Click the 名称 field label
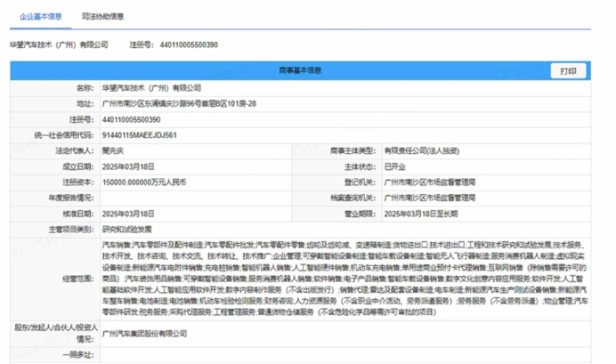Screen dimensions: 616x364 85,88
